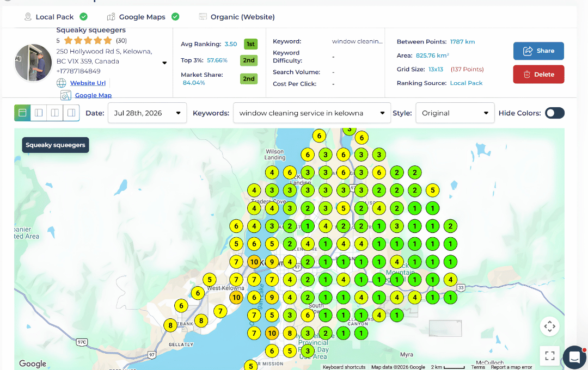Click the Google Maps green checkmark
588x370 pixels.
click(175, 16)
